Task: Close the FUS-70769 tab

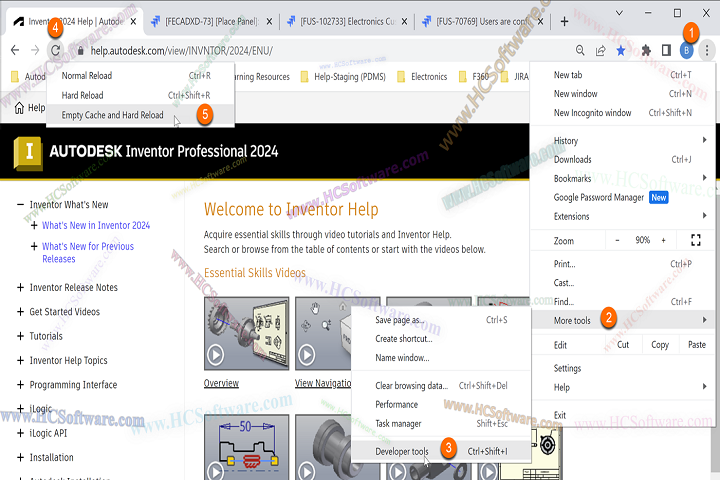Action: pos(540,21)
